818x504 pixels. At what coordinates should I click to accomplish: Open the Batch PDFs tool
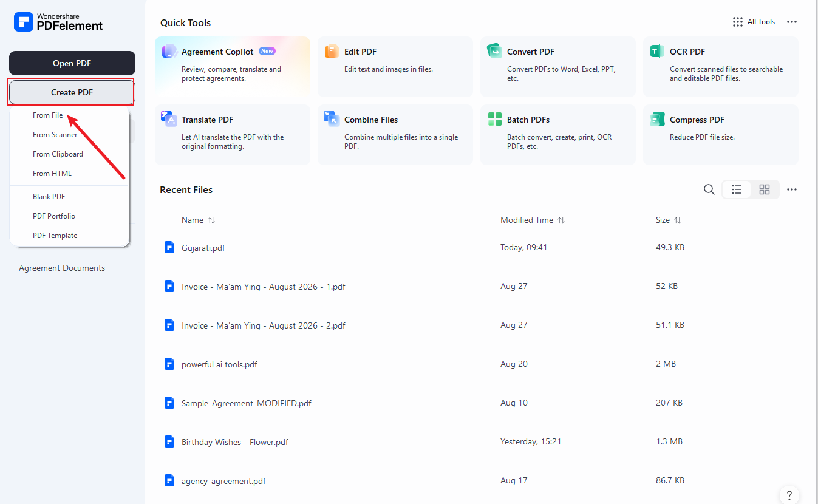point(558,134)
